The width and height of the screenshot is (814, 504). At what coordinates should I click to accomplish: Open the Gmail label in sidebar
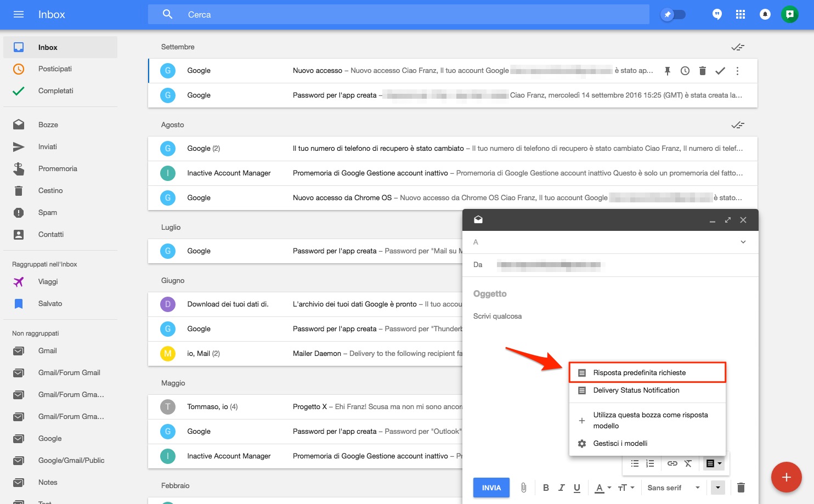point(60,350)
